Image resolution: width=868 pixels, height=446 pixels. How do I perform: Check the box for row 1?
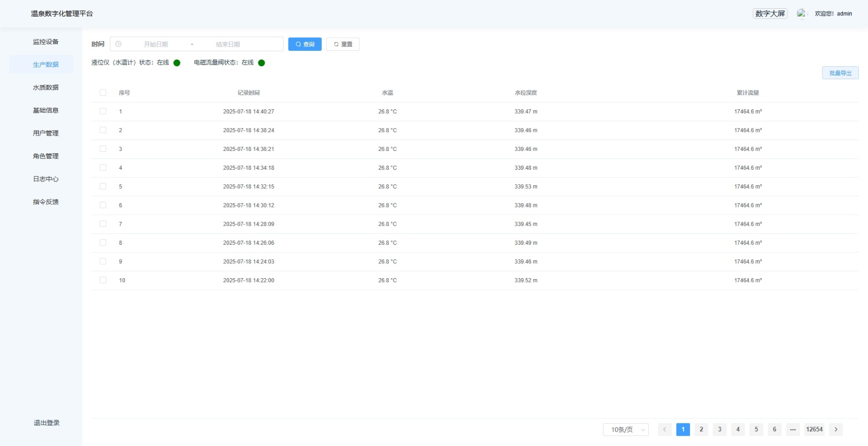pos(103,111)
